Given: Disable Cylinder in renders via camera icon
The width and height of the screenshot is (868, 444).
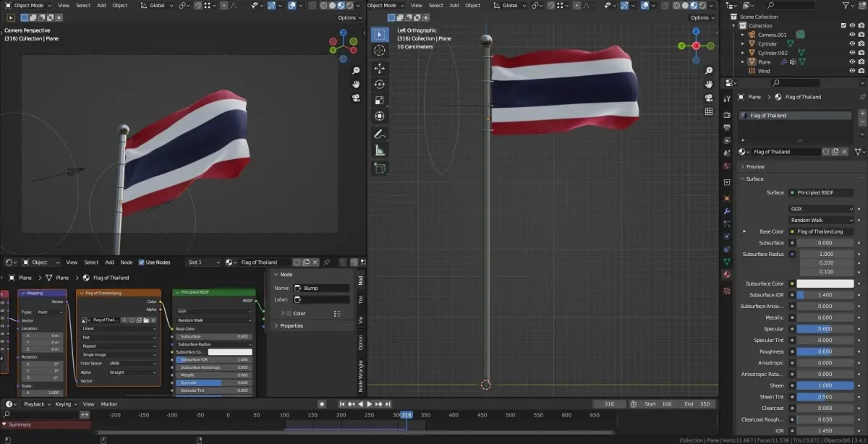Looking at the screenshot, I should tap(861, 43).
